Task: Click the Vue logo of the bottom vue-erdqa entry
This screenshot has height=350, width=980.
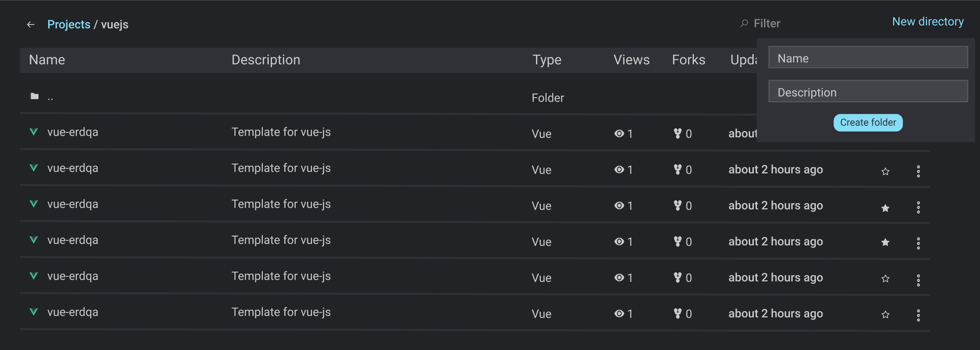Action: (33, 312)
